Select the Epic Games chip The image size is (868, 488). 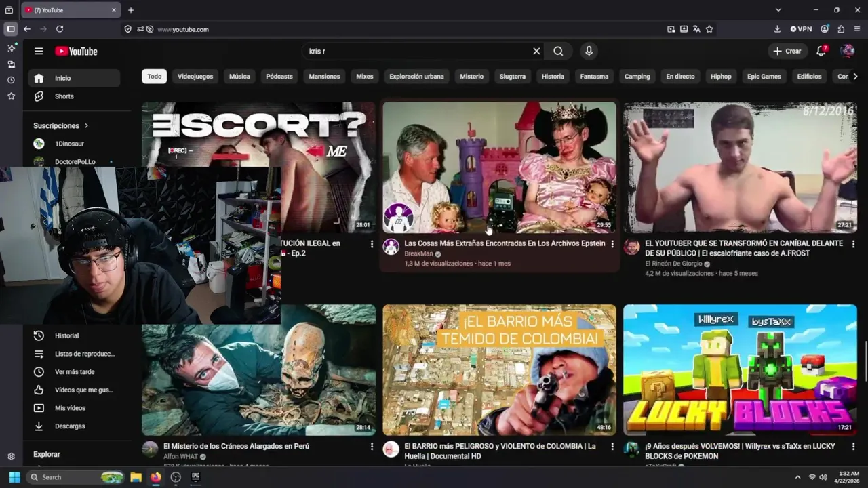coord(764,77)
